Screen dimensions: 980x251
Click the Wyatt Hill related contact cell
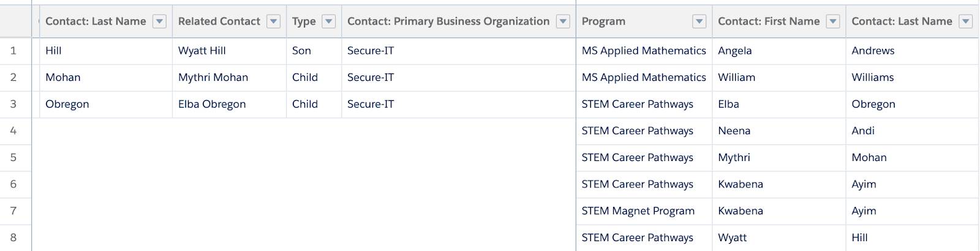[202, 51]
